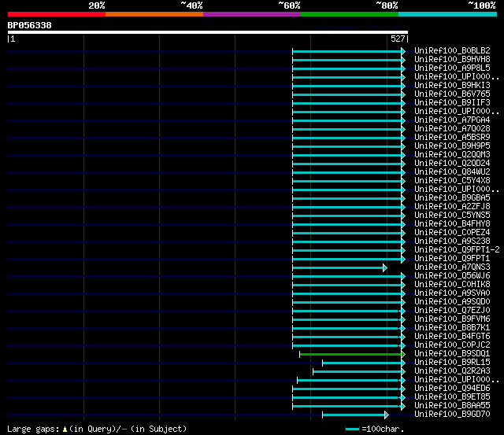Click the UniRef100_B9GD70 label
The width and height of the screenshot is (504, 435).
[x=452, y=415]
